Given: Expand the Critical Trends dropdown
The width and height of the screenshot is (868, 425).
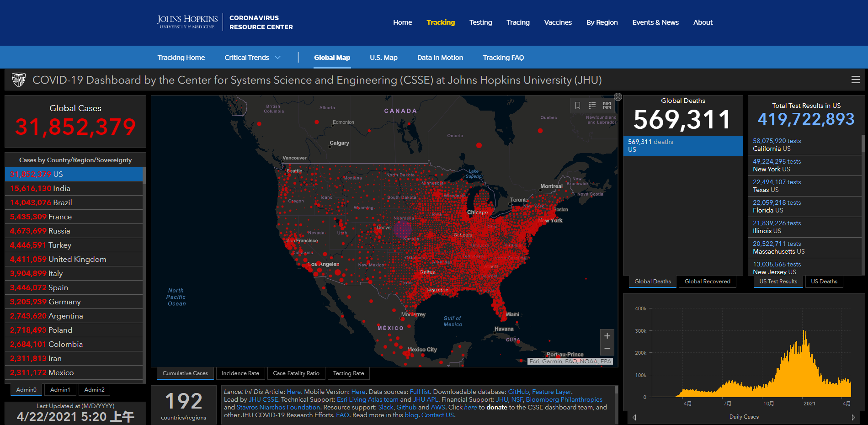Looking at the screenshot, I should click(x=253, y=58).
